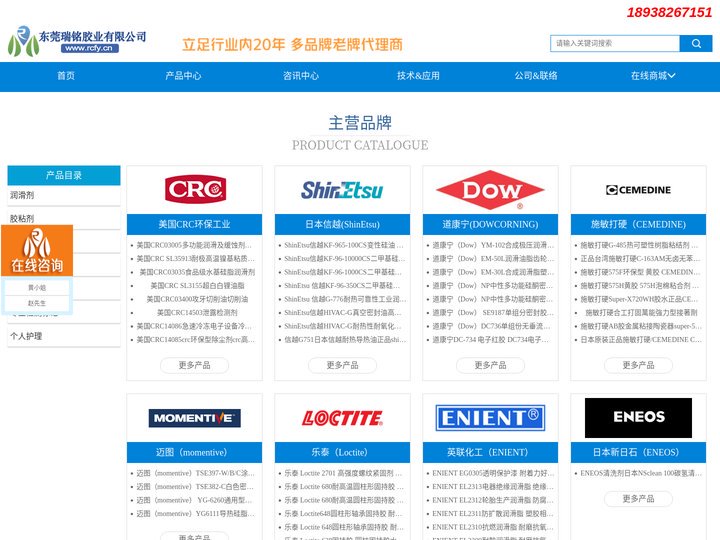Click 更多产品 under 日本新日石 ENEOS
The image size is (720, 540).
[x=638, y=499]
